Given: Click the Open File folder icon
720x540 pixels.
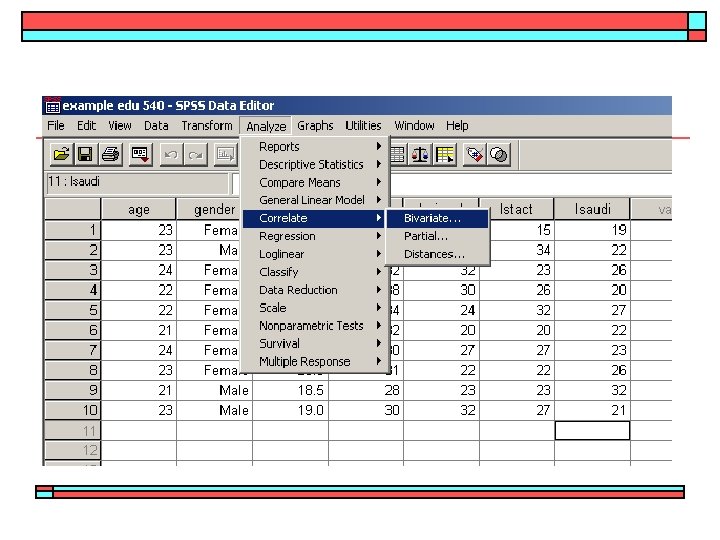Looking at the screenshot, I should tap(62, 154).
